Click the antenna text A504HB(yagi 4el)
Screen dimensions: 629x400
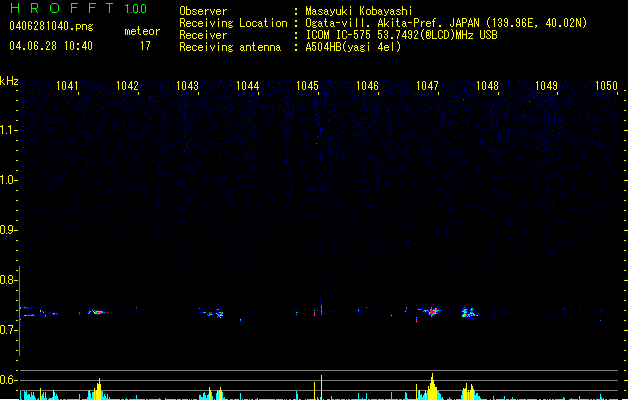[353, 47]
